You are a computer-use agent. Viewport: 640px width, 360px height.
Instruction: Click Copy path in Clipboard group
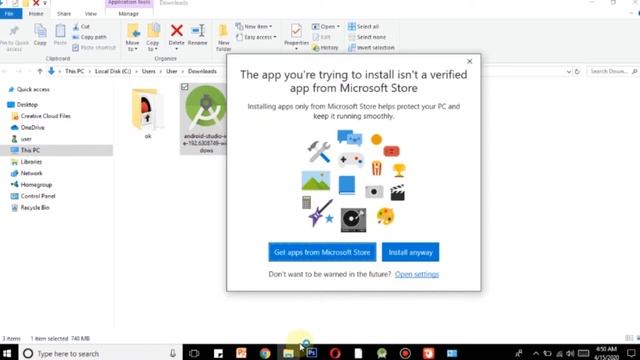point(89,37)
